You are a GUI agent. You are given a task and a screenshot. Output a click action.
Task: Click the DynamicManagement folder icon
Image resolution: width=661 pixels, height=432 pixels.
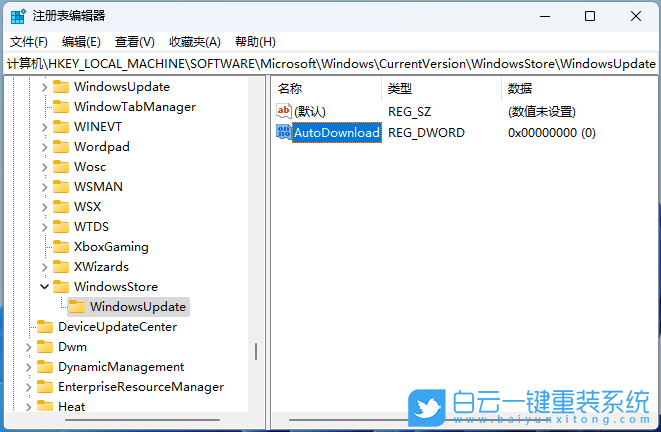(x=45, y=367)
